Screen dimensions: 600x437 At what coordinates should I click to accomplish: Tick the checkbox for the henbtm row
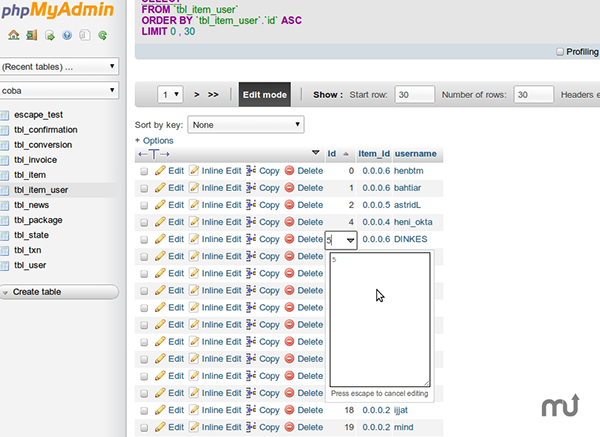tap(144, 172)
